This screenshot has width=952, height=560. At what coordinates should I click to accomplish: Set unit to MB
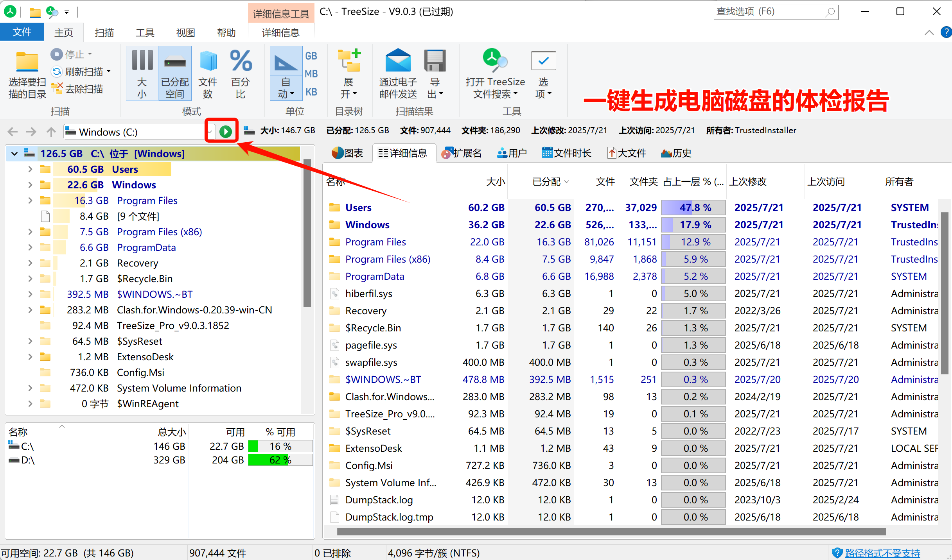311,74
